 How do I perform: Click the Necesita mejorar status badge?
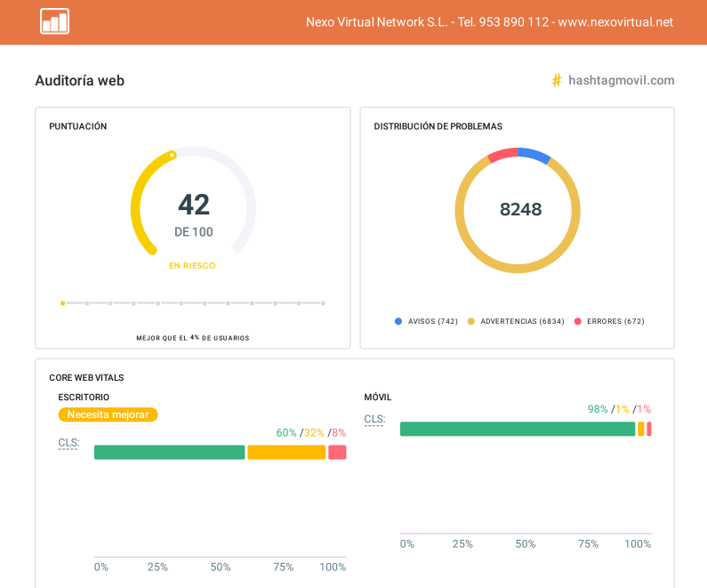coord(108,415)
